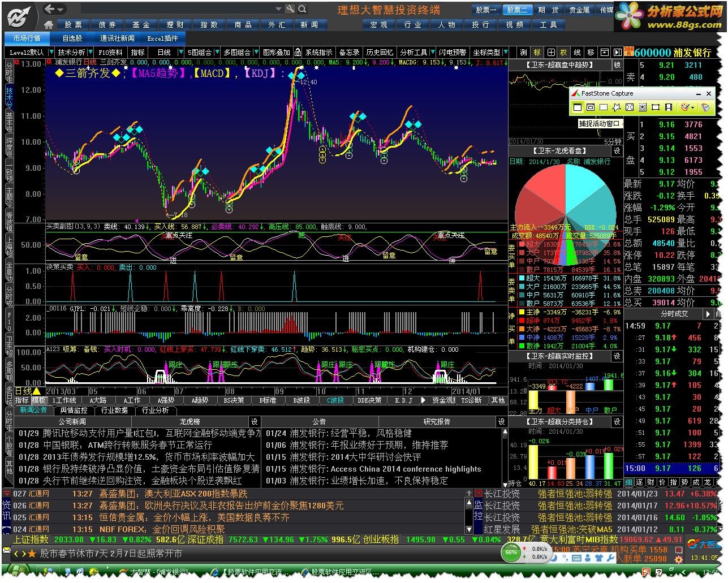Click FastStone fixed region capture icon
This screenshot has height=583, width=728.
pyautogui.click(x=656, y=107)
